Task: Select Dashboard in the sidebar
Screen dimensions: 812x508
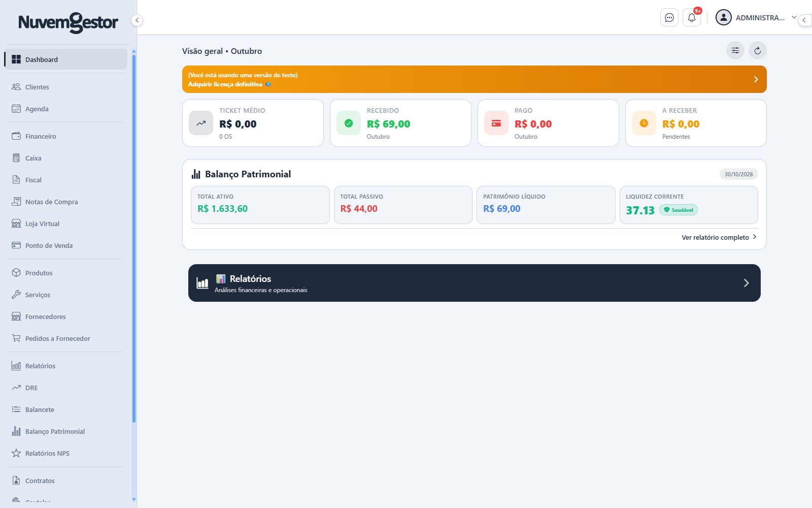Action: [x=66, y=59]
